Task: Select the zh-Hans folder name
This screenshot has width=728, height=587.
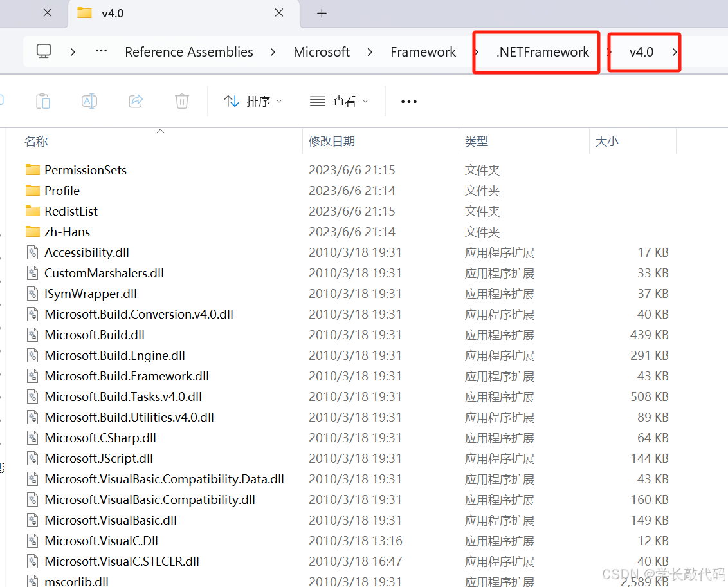Action: click(68, 232)
